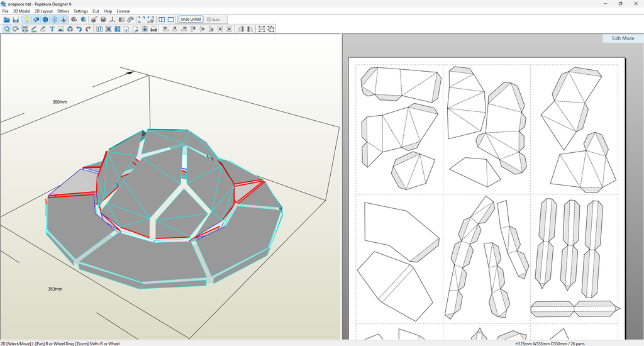Click the blue undo arrow
Viewport: 644px width, 346px height.
point(79,29)
